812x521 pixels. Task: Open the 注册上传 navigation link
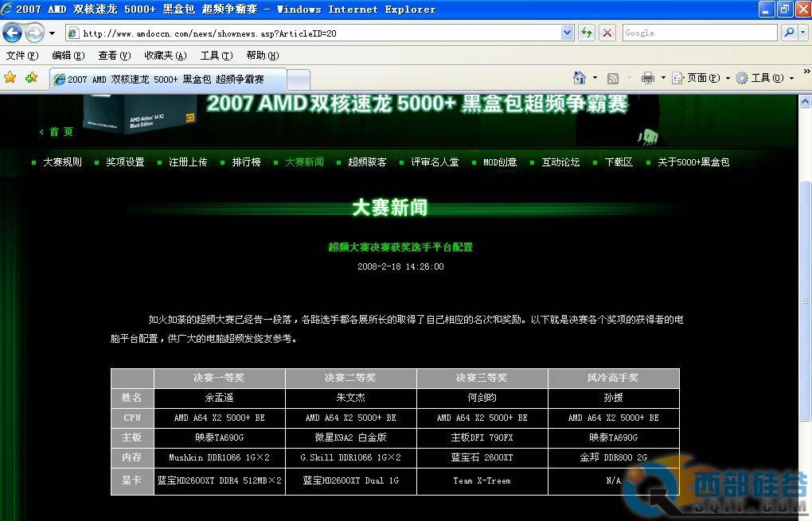[188, 162]
